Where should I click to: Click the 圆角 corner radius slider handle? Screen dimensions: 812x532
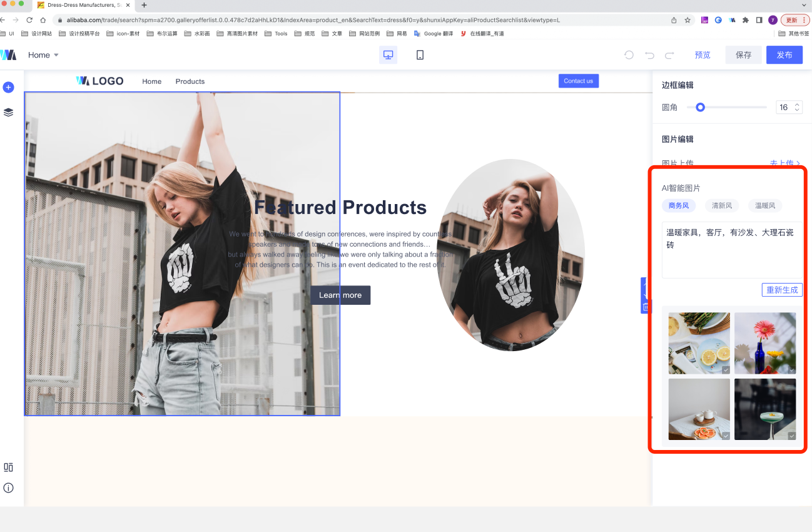tap(701, 108)
